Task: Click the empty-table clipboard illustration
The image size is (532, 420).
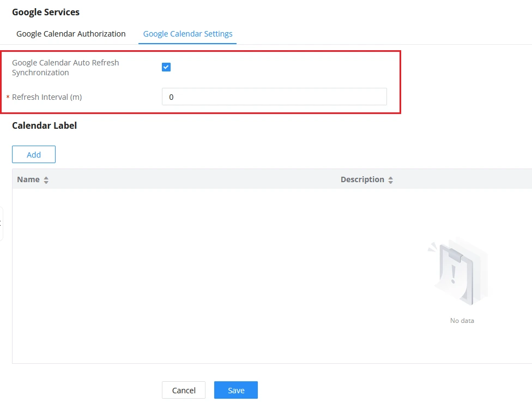Action: click(458, 273)
